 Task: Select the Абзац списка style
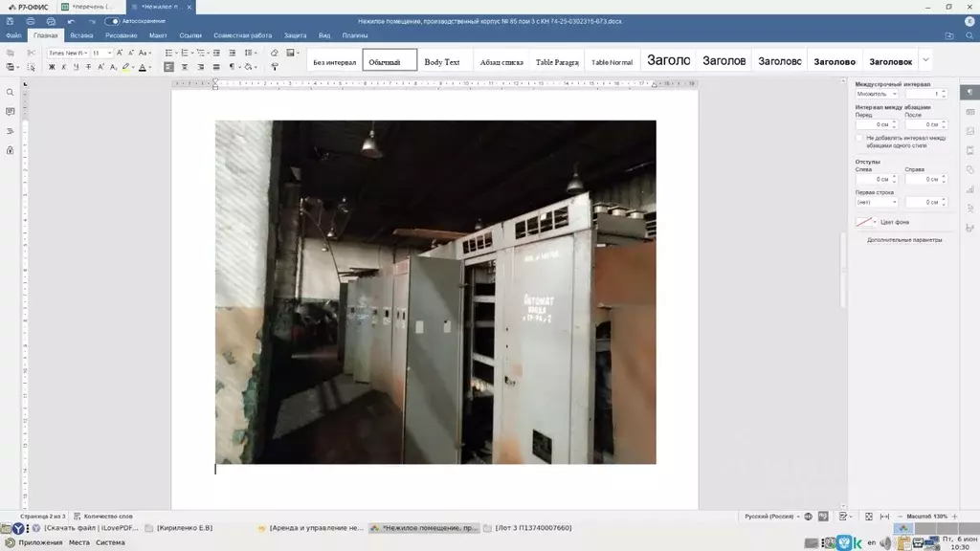[x=501, y=61]
